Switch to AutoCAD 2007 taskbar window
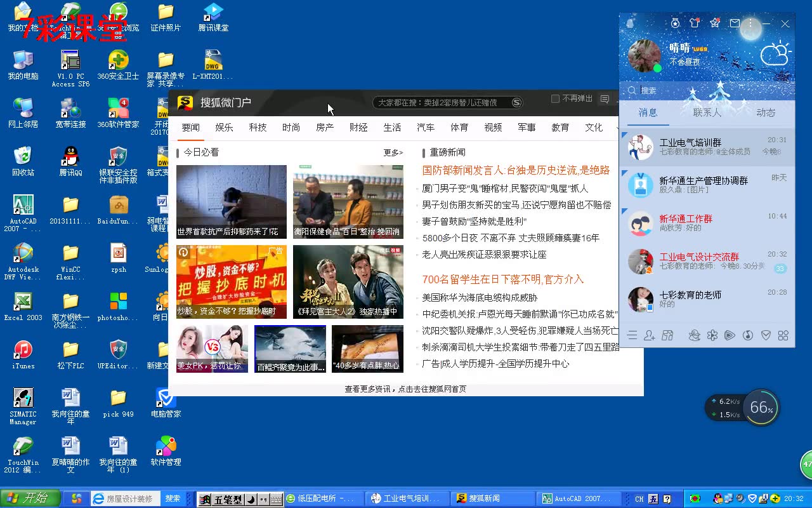The height and width of the screenshot is (508, 812). [x=579, y=499]
